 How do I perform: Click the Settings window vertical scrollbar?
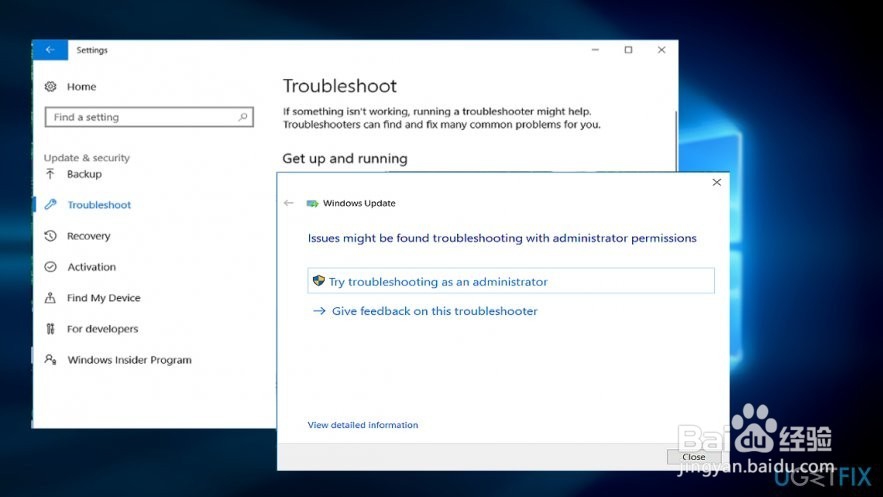[675, 141]
